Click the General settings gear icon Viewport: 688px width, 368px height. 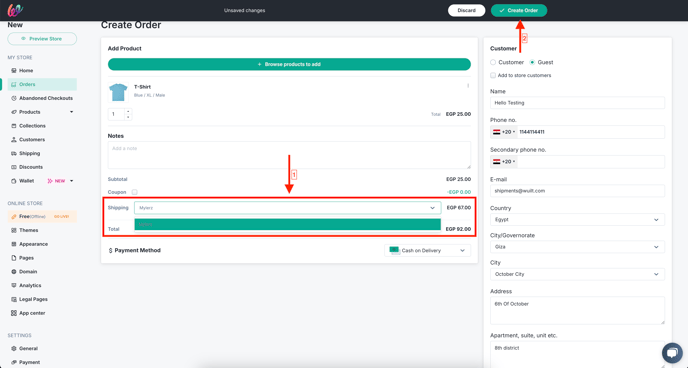14,349
